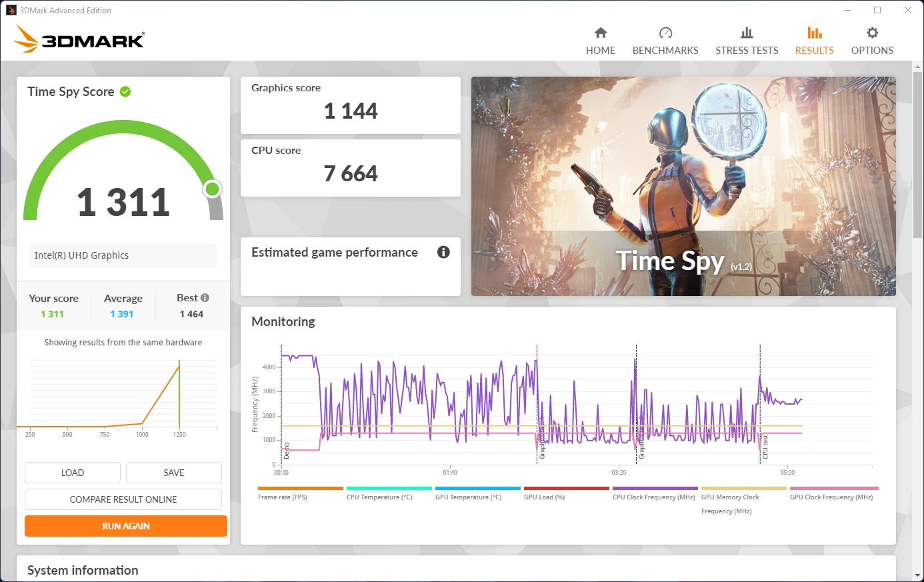Click Your score value 1 311

(x=52, y=314)
